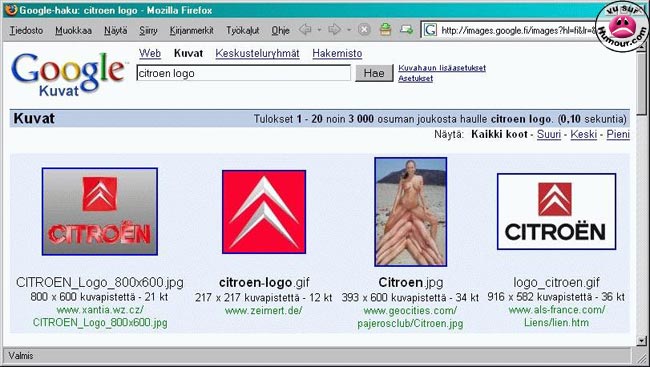Image resolution: width=650 pixels, height=367 pixels.
Task: Open the Työkalut menu
Action: [x=243, y=30]
